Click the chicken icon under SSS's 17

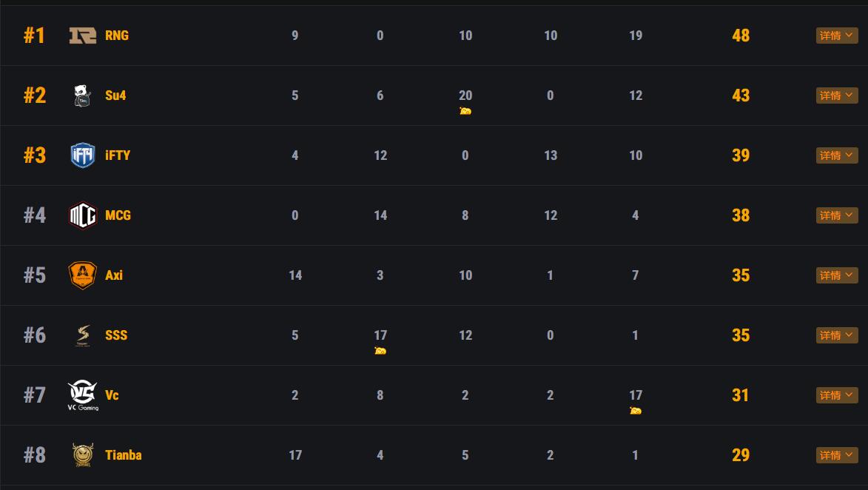pos(380,351)
